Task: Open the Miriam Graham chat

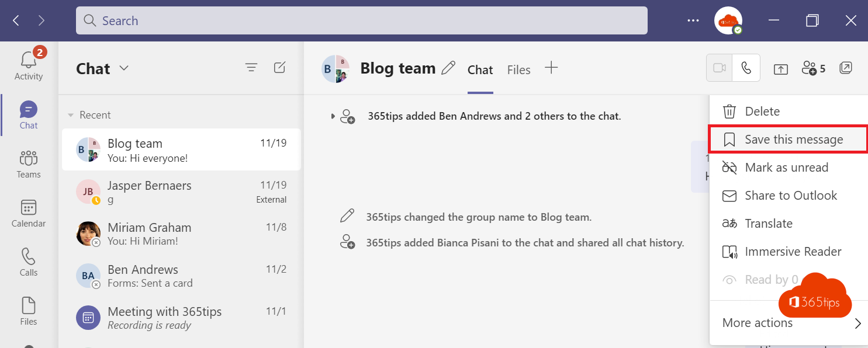Action: [x=181, y=234]
